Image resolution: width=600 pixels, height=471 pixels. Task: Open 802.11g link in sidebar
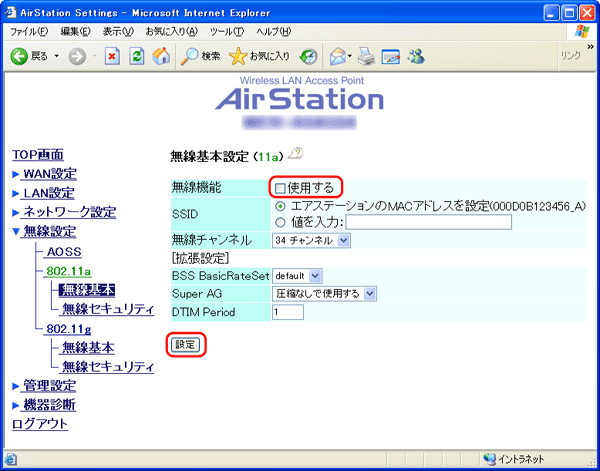click(68, 329)
